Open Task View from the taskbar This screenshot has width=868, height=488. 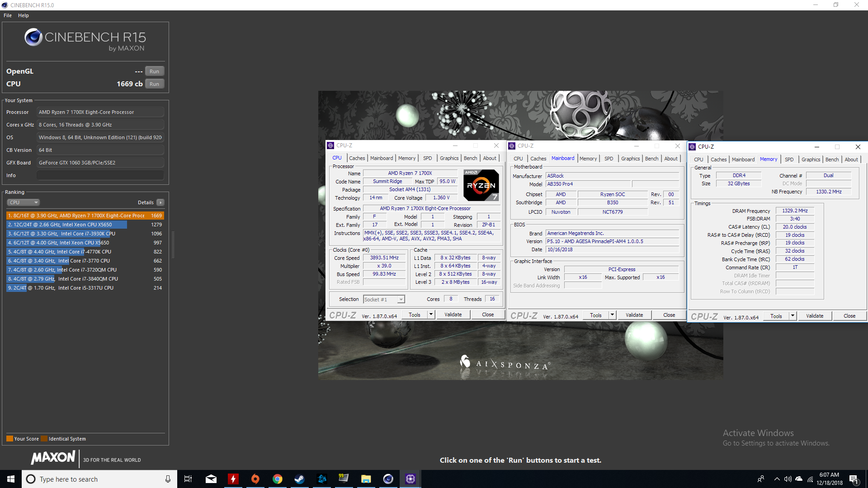click(x=188, y=479)
